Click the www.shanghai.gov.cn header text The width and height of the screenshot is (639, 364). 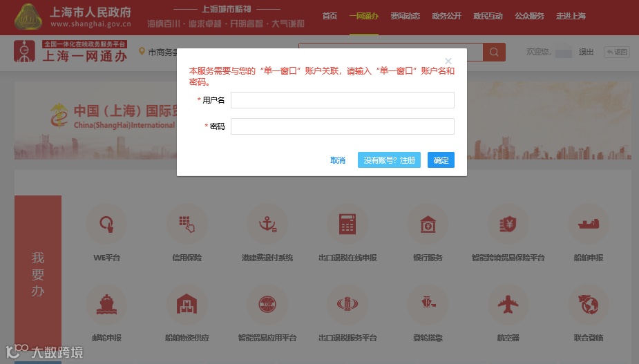[90, 24]
